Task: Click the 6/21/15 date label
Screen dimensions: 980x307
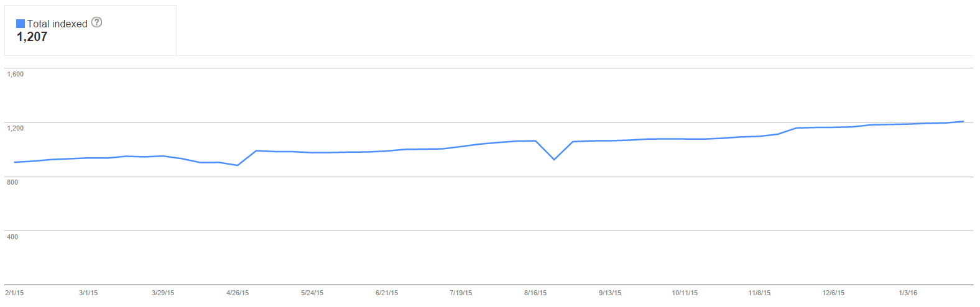Action: click(x=387, y=293)
